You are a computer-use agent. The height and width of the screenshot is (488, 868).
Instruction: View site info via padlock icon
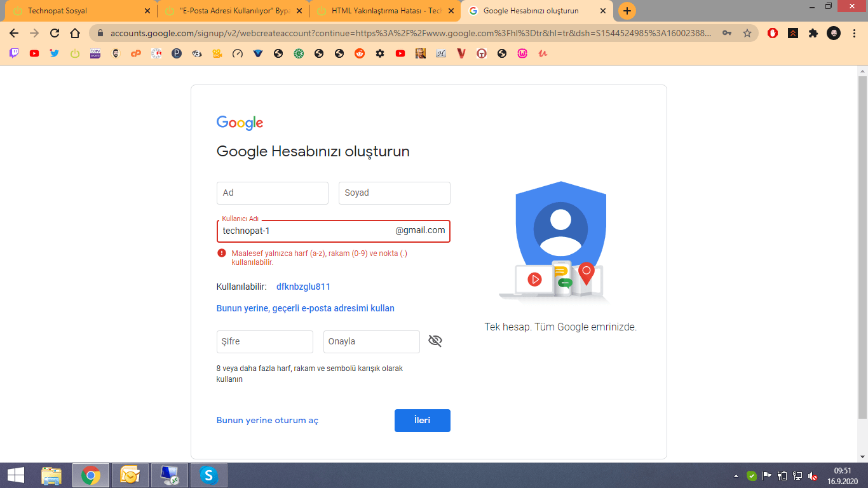pos(100,33)
